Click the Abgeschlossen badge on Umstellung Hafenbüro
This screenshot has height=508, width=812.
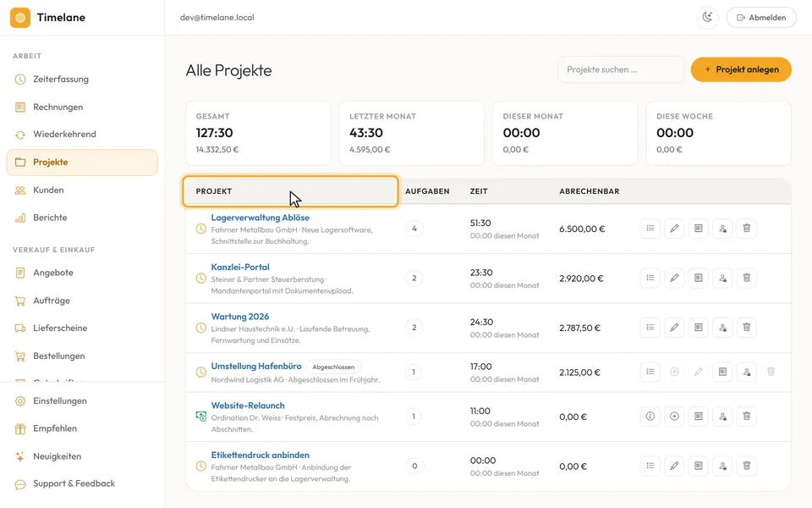(x=333, y=367)
